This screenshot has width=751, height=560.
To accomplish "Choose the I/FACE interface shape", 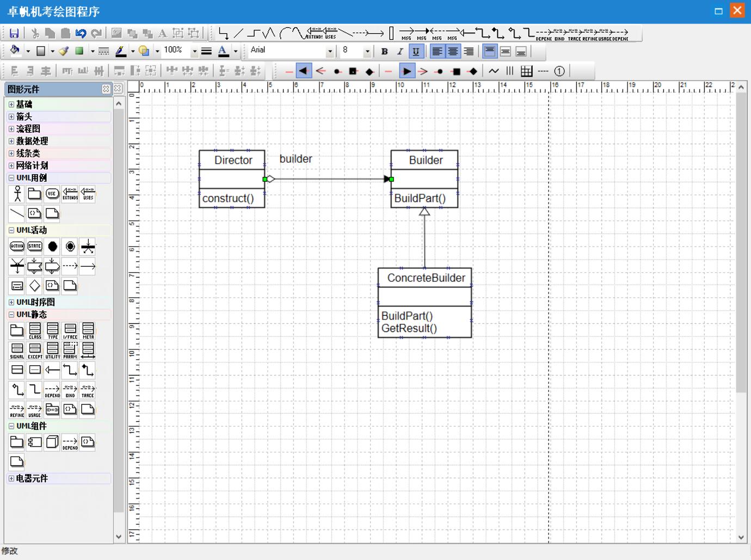I will click(x=70, y=330).
